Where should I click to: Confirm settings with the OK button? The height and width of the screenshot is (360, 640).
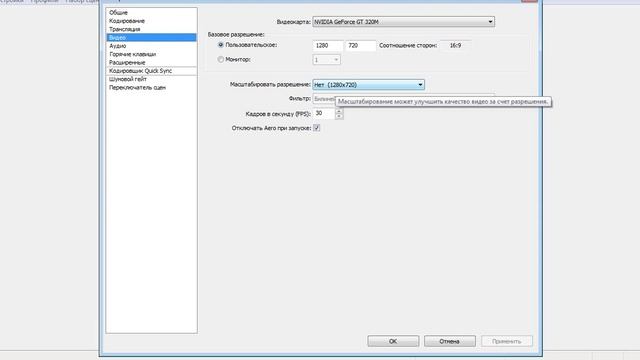click(x=393, y=341)
